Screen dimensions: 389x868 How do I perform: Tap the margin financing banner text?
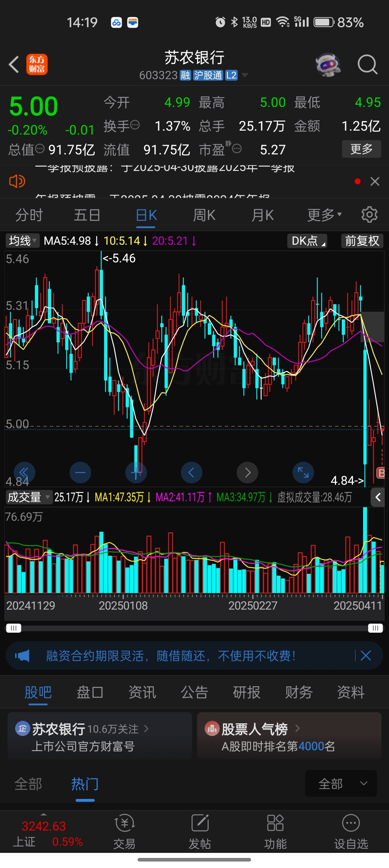click(171, 656)
